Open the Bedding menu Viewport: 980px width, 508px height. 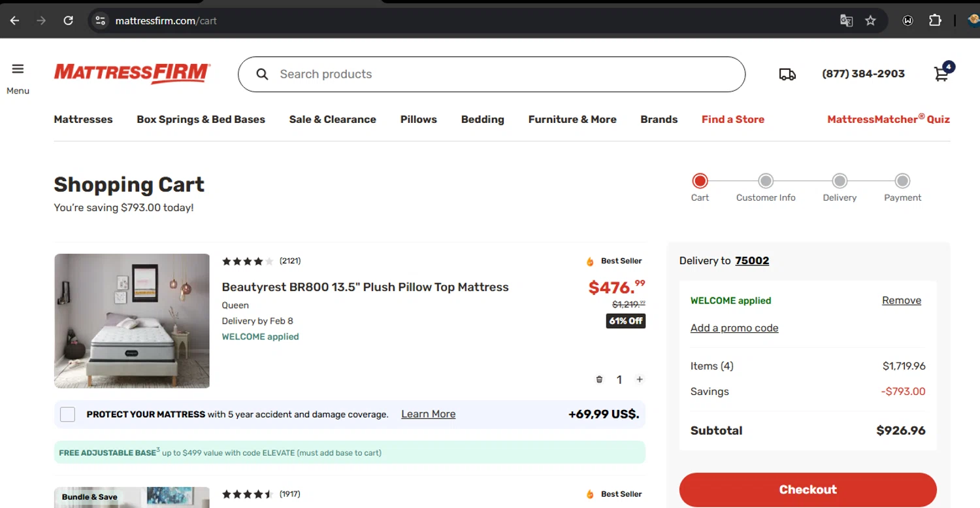click(482, 119)
